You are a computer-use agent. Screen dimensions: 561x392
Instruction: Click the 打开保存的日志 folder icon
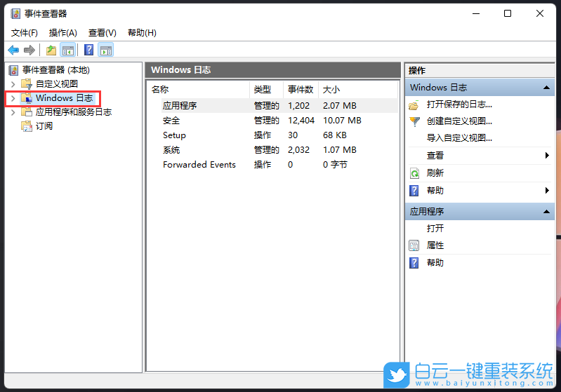(414, 105)
